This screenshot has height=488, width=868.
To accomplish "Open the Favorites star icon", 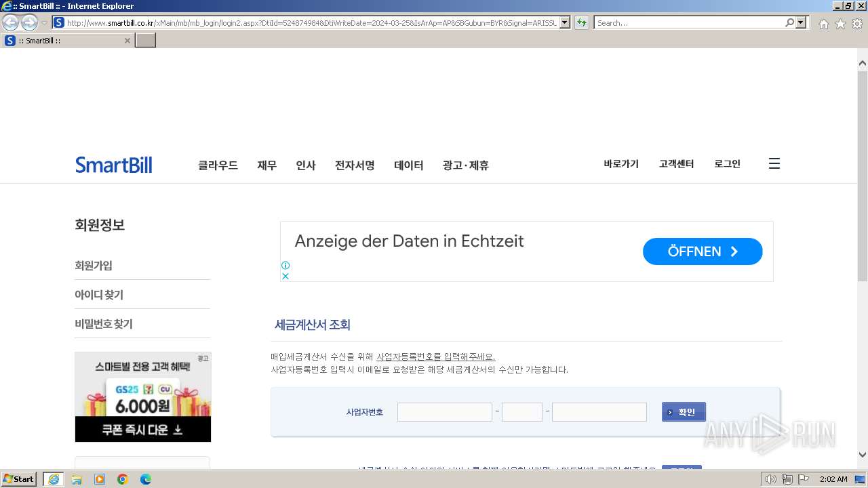I will point(840,24).
